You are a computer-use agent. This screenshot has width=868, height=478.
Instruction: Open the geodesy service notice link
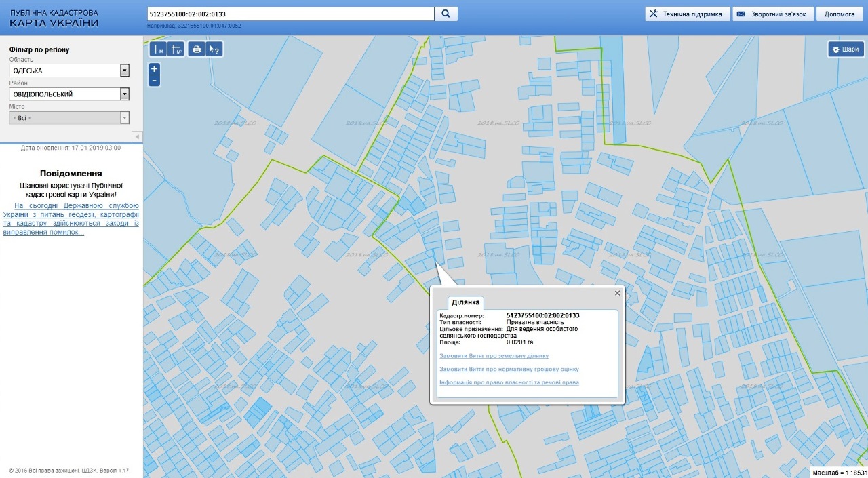tap(71, 219)
